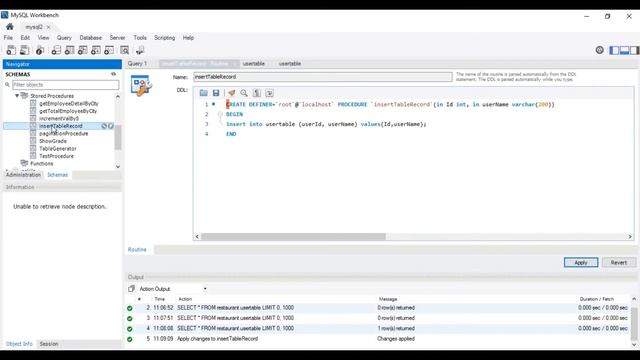Open the object inspector toolbar icon

(x=40, y=50)
